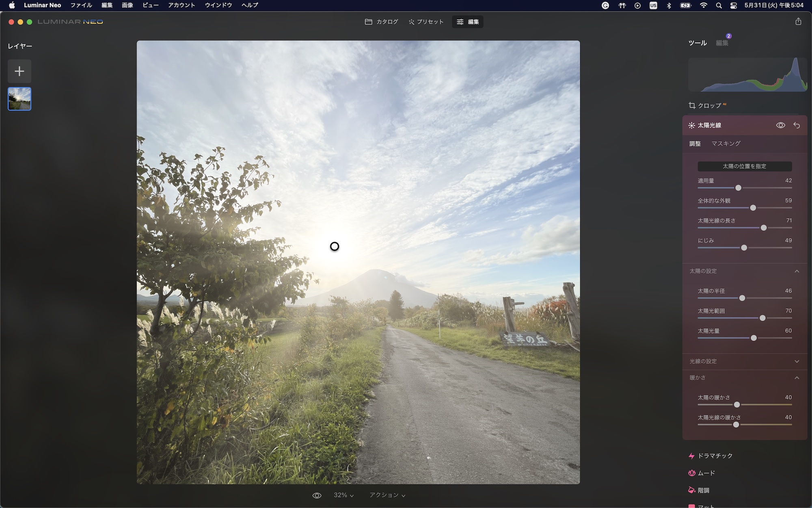Expand the Ray settings (光線の設定) section
Screen dimensions: 812x508
[797, 361]
